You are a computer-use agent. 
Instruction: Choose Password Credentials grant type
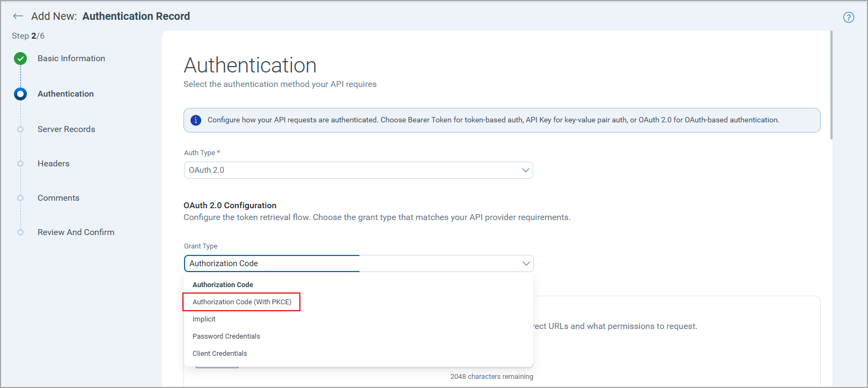click(358, 336)
